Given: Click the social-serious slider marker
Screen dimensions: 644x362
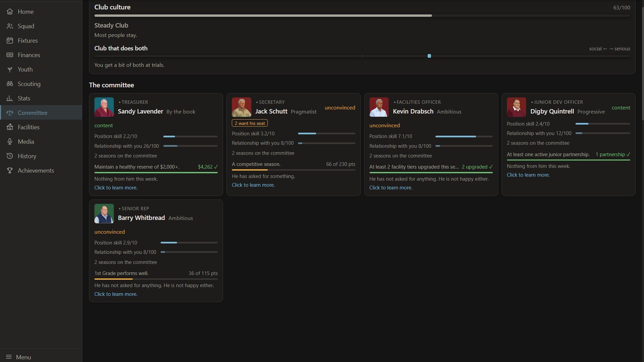Looking at the screenshot, I should (429, 56).
